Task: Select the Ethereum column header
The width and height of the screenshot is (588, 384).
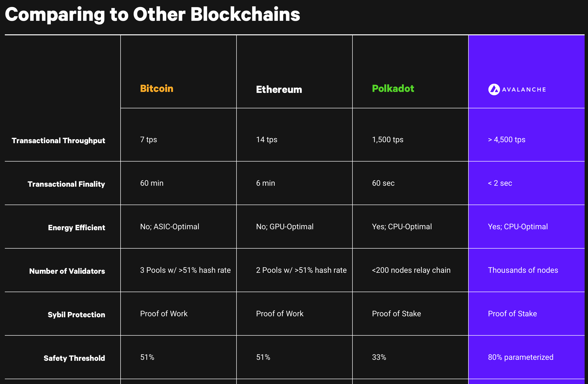Action: (x=279, y=89)
